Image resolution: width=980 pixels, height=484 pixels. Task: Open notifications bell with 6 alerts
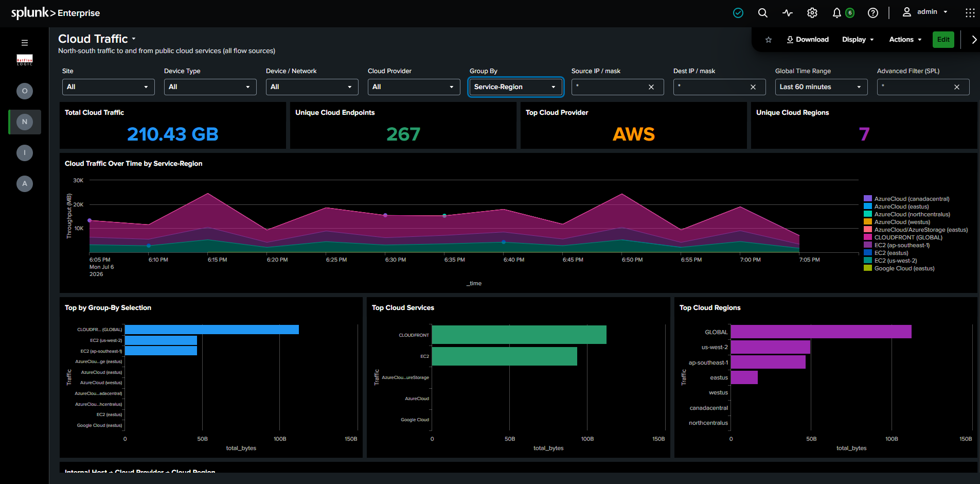click(843, 13)
